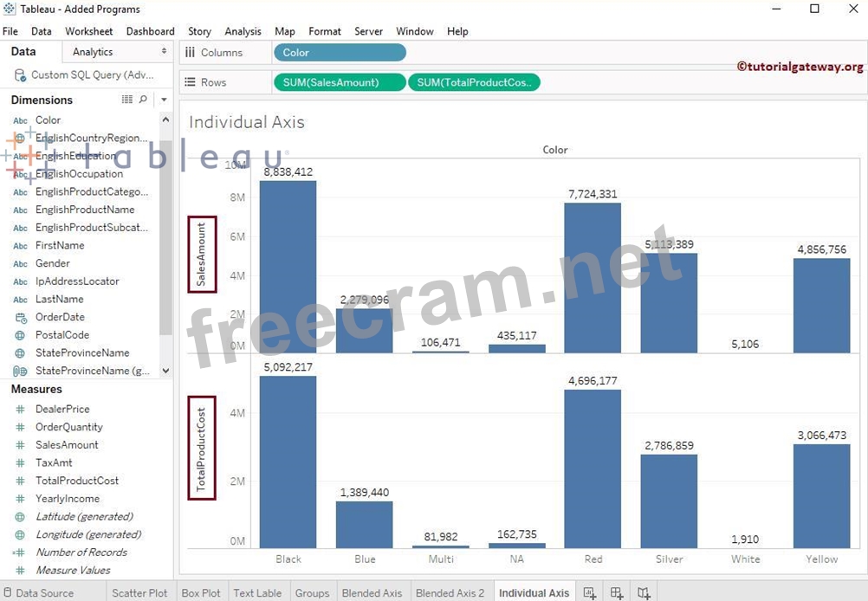The width and height of the screenshot is (868, 601).
Task: Click the globe icon beside PostalCode
Action: [x=20, y=335]
